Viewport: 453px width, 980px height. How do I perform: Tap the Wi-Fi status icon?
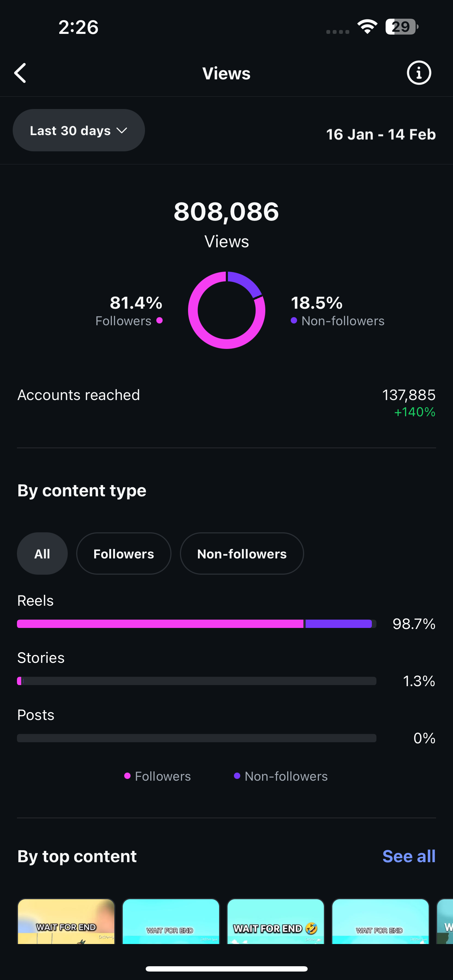367,26
